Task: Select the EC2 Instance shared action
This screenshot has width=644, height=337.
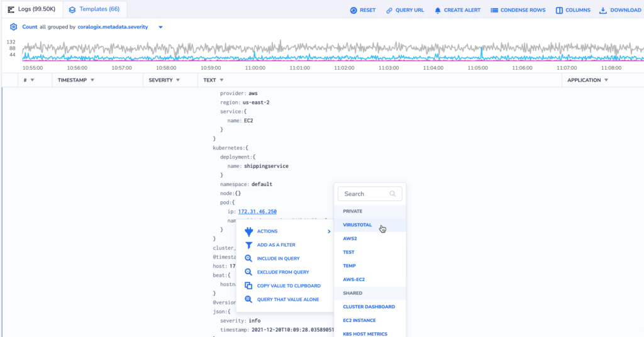Action: click(x=370, y=320)
